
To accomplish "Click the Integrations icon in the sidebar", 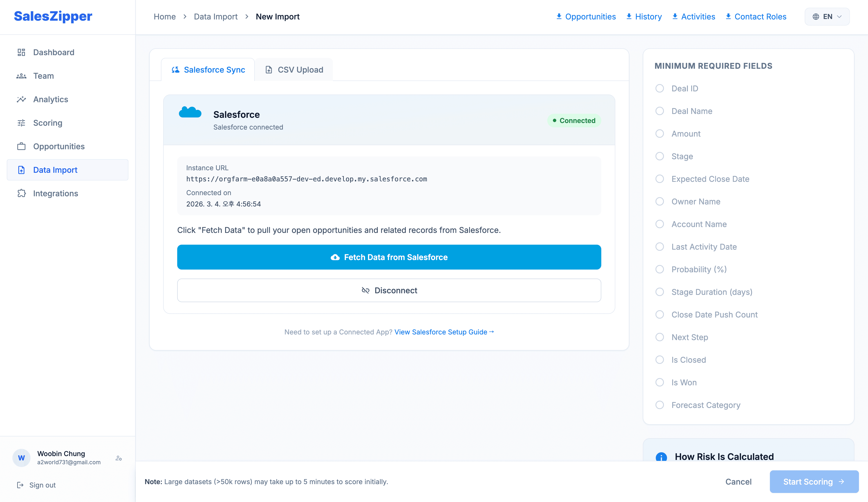I will pyautogui.click(x=21, y=193).
